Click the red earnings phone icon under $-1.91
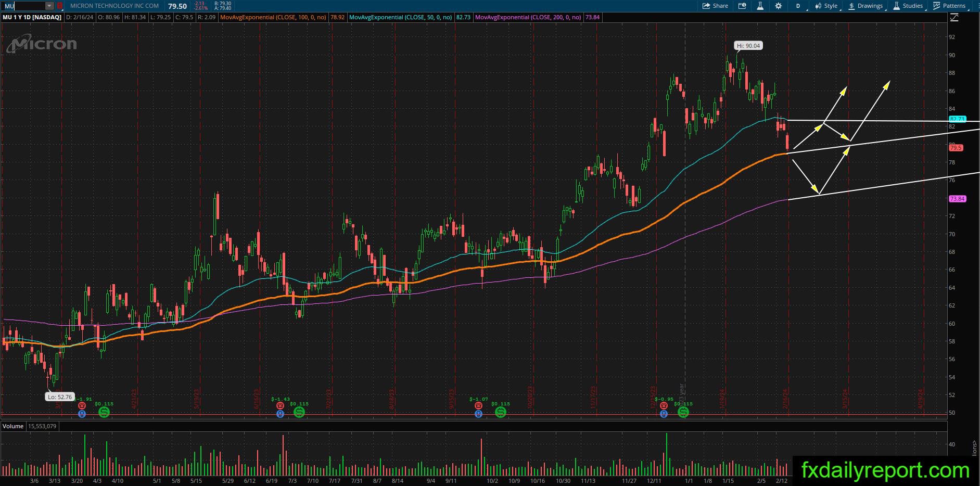This screenshot has width=980, height=486. pyautogui.click(x=82, y=405)
